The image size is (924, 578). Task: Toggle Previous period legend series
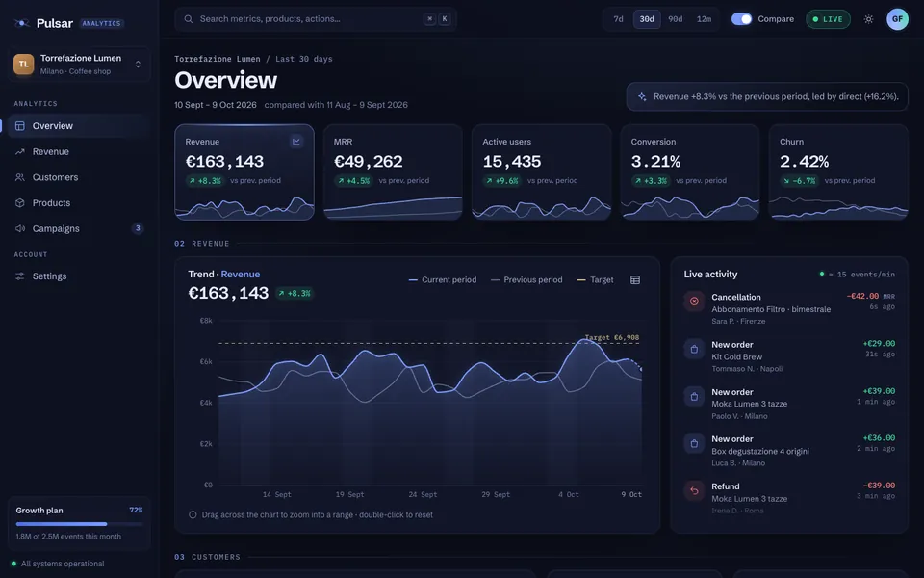click(x=526, y=280)
